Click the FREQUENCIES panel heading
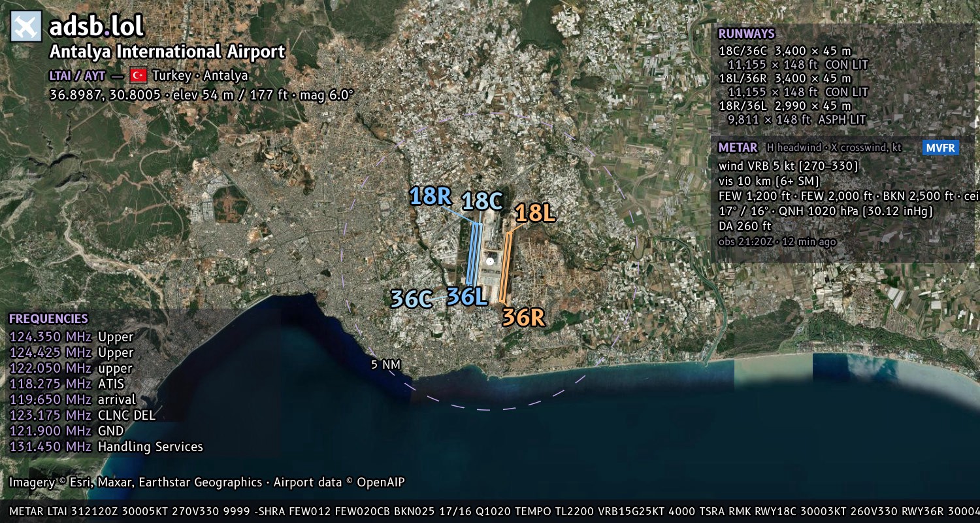The image size is (980, 523). 48,319
